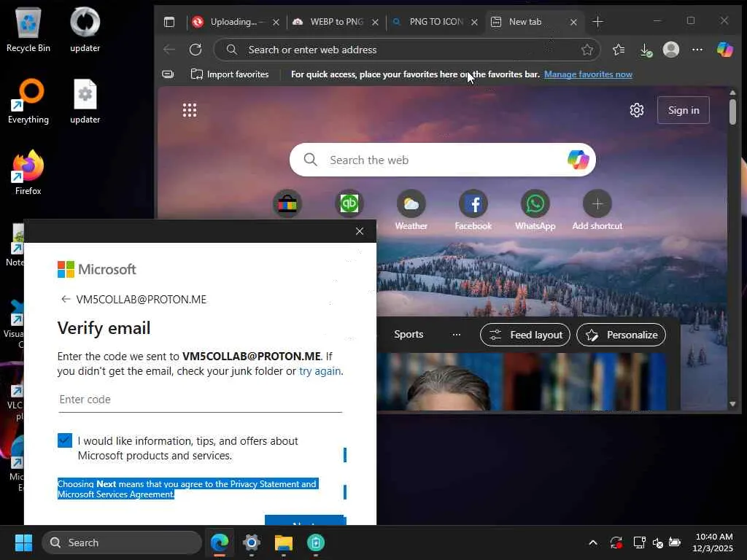Select the Sports feed category
Screen dimensions: 747x560
[x=409, y=334]
